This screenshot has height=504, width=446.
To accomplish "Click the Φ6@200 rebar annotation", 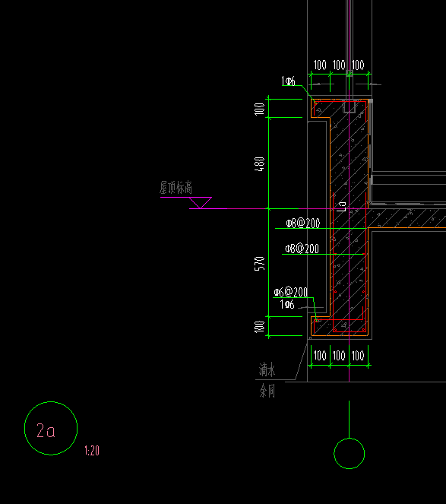I will [x=291, y=292].
